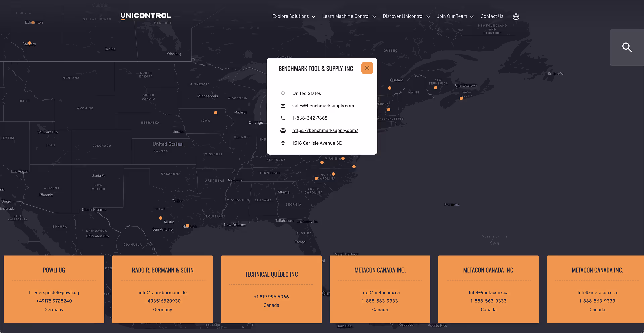Select the orange map pin near Houston
This screenshot has width=644, height=333.
coord(187,226)
